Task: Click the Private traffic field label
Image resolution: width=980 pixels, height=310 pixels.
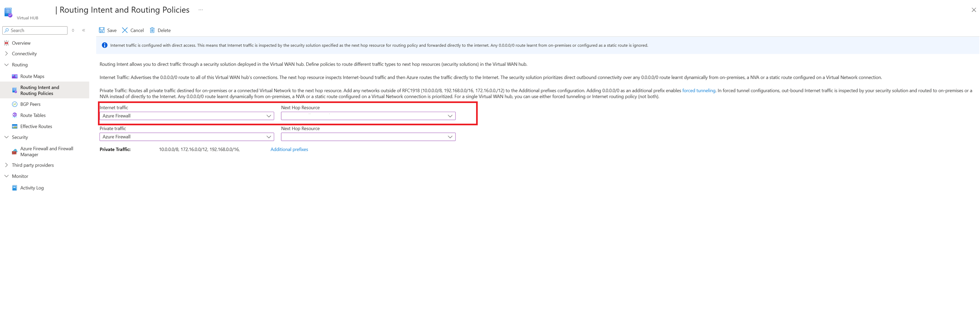Action: pyautogui.click(x=112, y=129)
